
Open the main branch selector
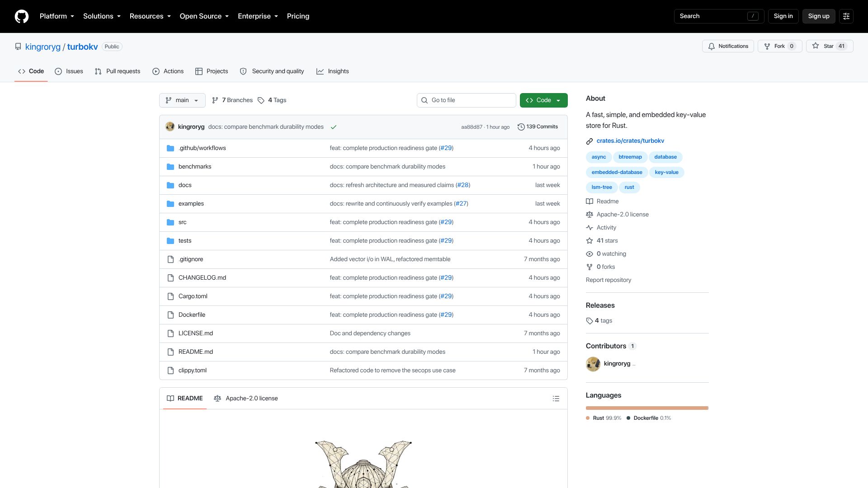tap(182, 100)
